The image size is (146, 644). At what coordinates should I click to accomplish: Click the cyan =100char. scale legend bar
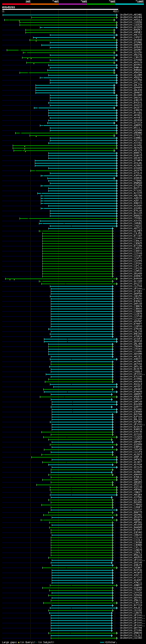(102, 642)
